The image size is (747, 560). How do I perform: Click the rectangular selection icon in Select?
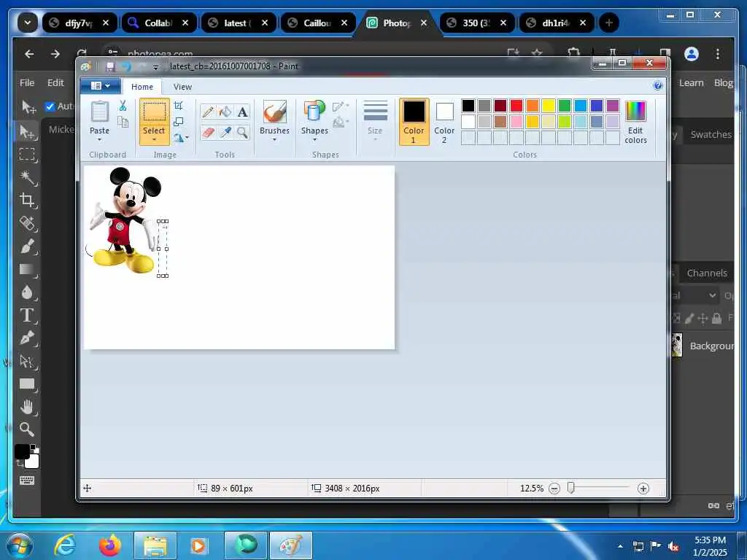tap(155, 112)
